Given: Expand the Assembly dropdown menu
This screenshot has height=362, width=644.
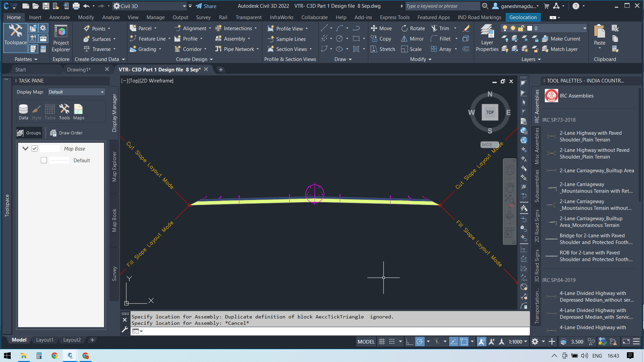Looking at the screenshot, I should coord(249,39).
